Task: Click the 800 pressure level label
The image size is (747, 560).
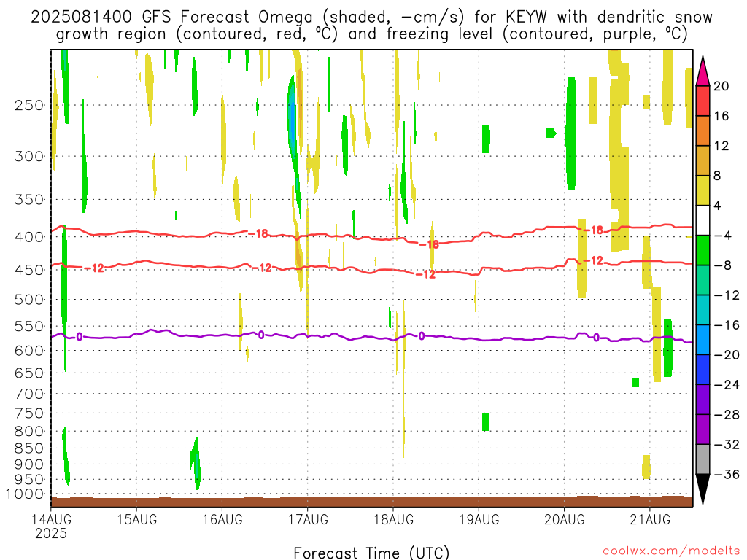Action: point(29,432)
